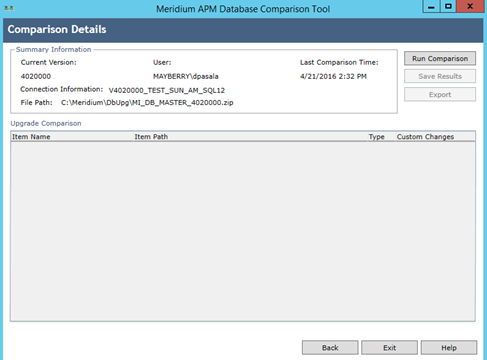Minimize the Database Comparison Tool window
This screenshot has height=360, width=487.
tap(431, 6)
